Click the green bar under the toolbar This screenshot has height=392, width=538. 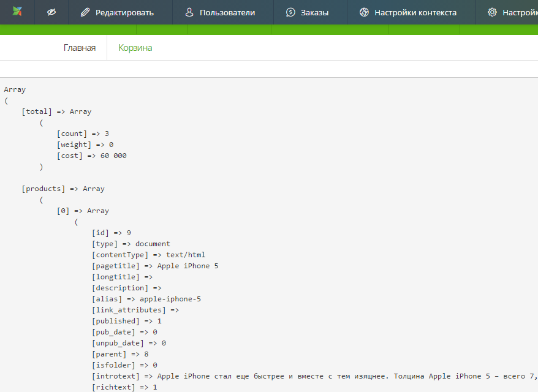coord(269,29)
